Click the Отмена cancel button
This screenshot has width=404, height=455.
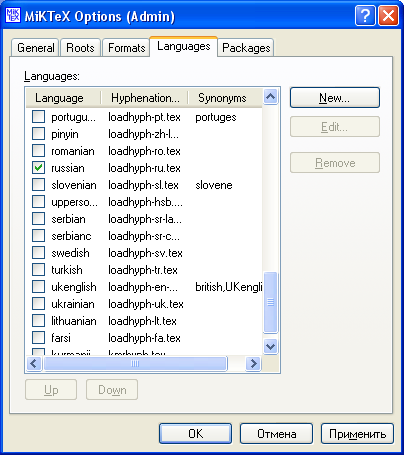pyautogui.click(x=276, y=434)
